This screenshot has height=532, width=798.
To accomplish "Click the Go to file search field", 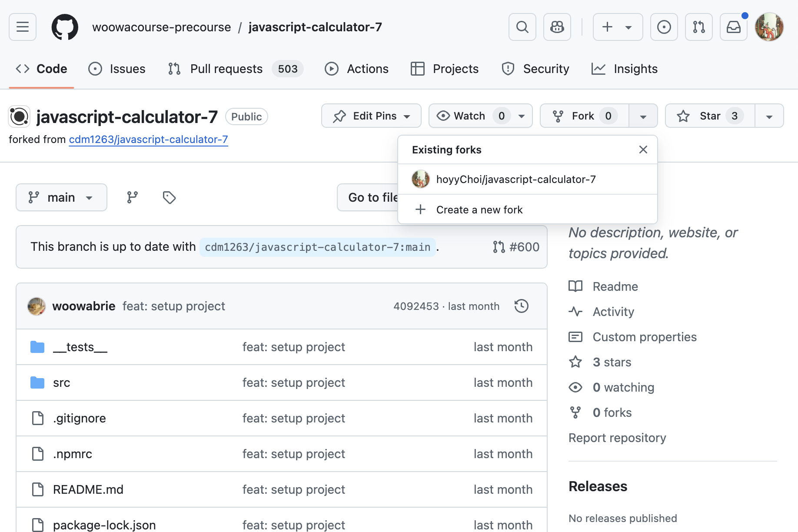I will 368,197.
